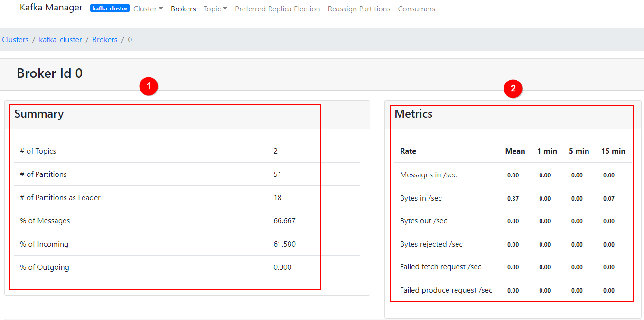
Task: Open Preferred Replica Election page
Action: pyautogui.click(x=277, y=9)
